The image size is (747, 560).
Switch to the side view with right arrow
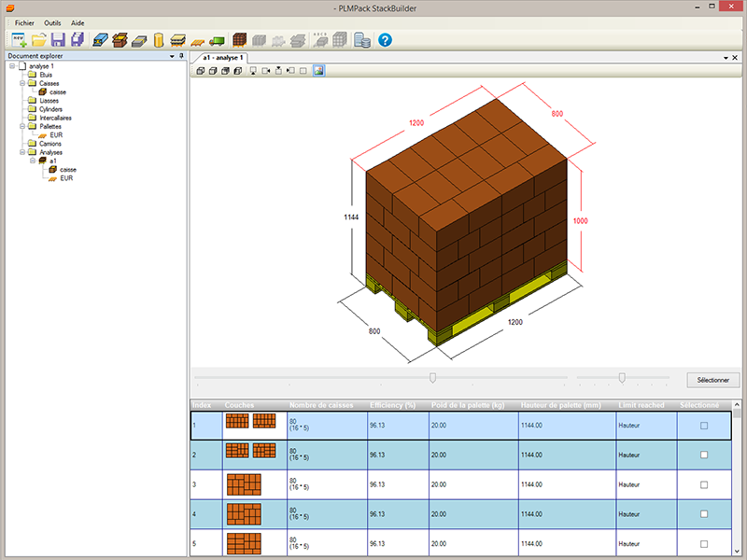point(266,71)
